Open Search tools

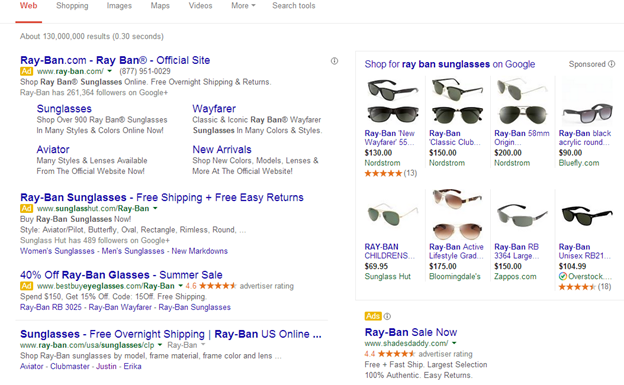click(294, 6)
